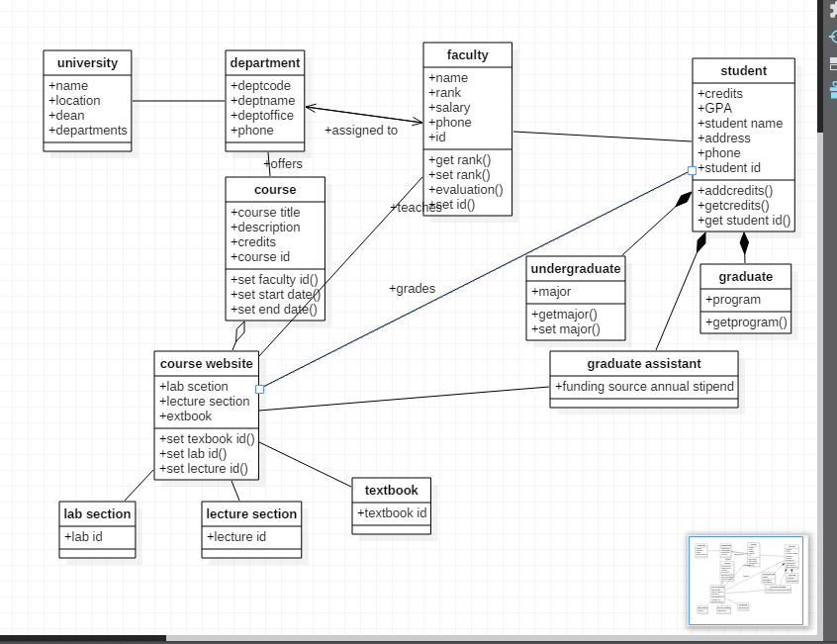The height and width of the screenshot is (644, 837).
Task: Click the star-shaped icon in the right sidebar
Action: click(x=832, y=12)
